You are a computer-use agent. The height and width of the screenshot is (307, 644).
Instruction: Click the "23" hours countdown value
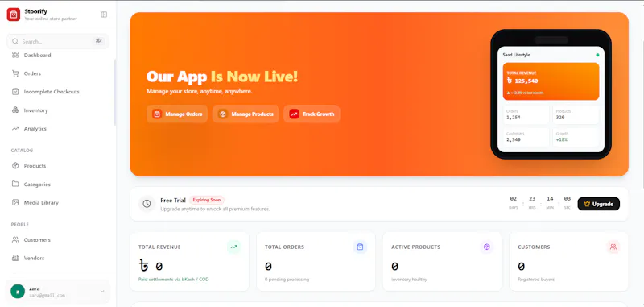[532, 199]
